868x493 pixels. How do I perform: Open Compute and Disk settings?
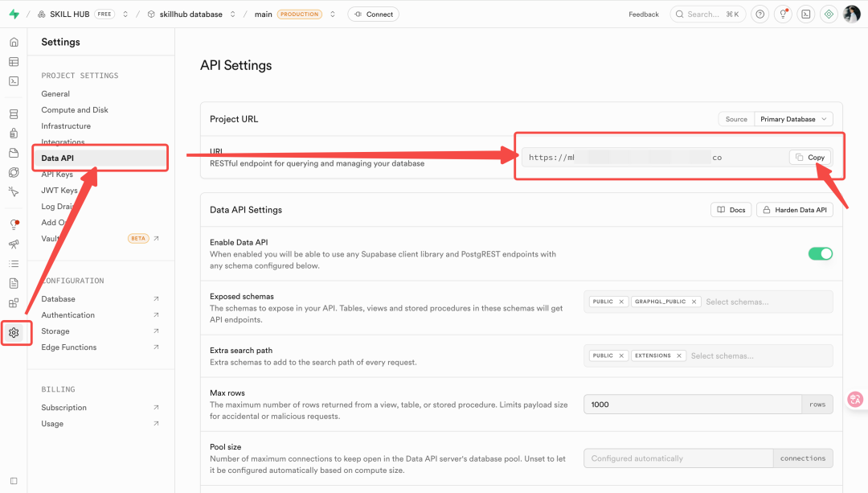(75, 110)
